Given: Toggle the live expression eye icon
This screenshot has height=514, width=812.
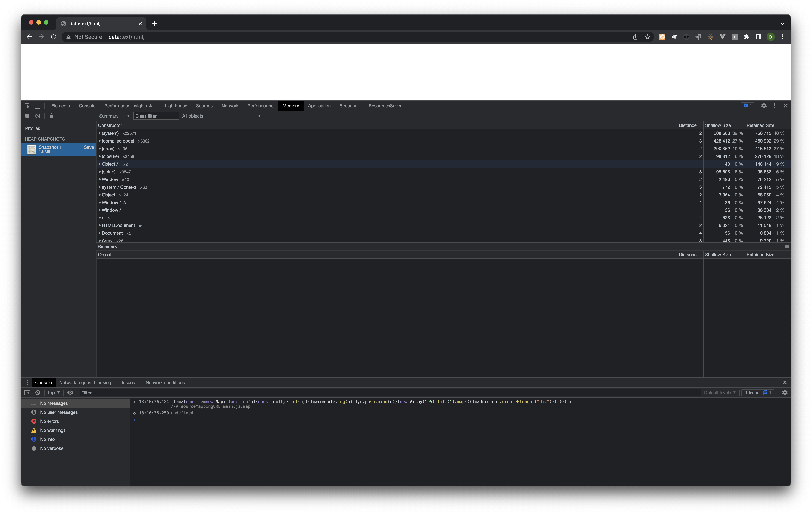Looking at the screenshot, I should coord(70,393).
